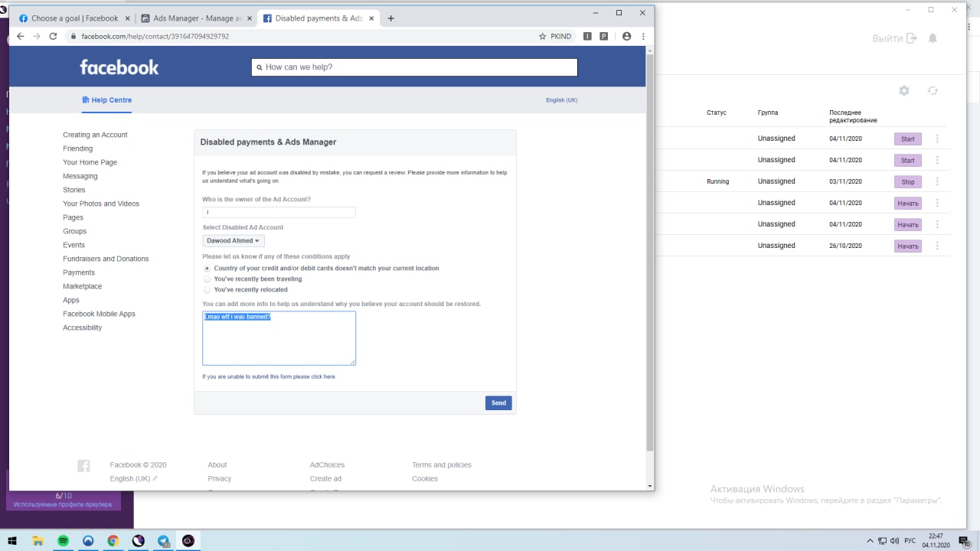This screenshot has height=551, width=980.
Task: Open Chrome's three-dot menu
Action: coord(643,36)
